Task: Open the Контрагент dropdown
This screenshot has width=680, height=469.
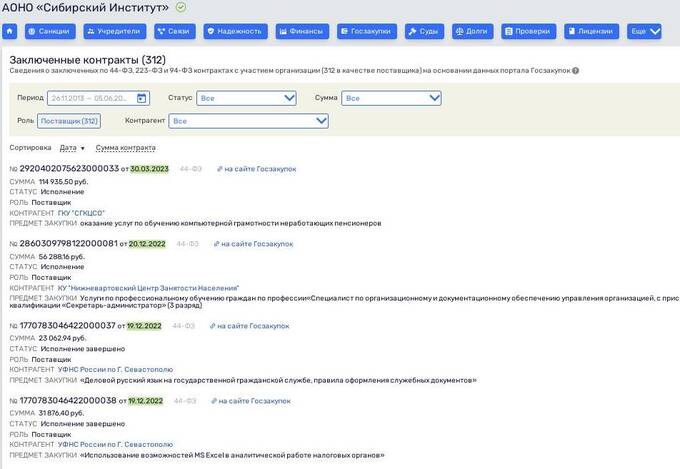Action: [249, 121]
